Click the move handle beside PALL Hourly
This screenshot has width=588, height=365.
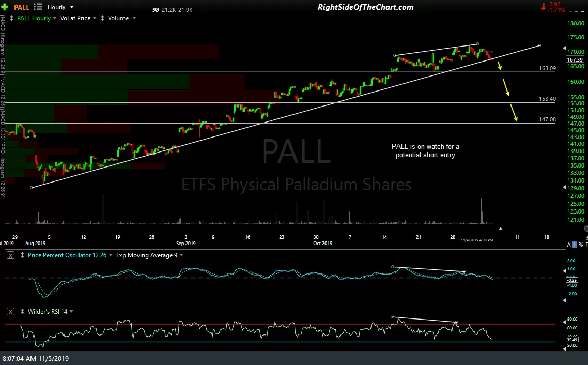[11, 18]
